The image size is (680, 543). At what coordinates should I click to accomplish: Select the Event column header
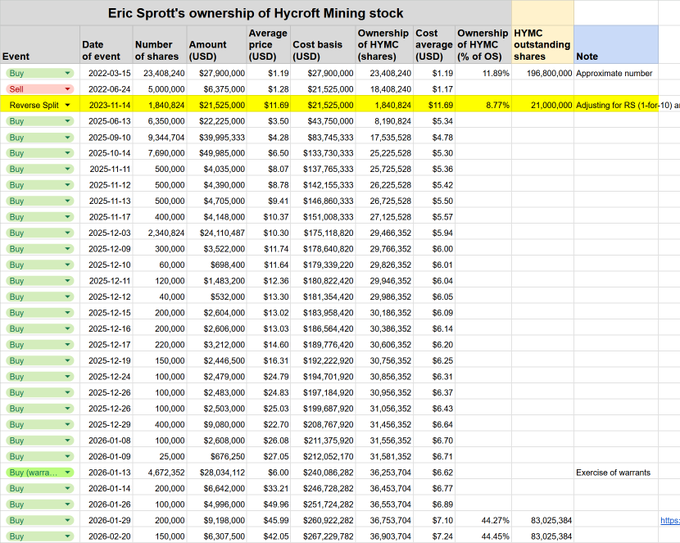pyautogui.click(x=40, y=45)
